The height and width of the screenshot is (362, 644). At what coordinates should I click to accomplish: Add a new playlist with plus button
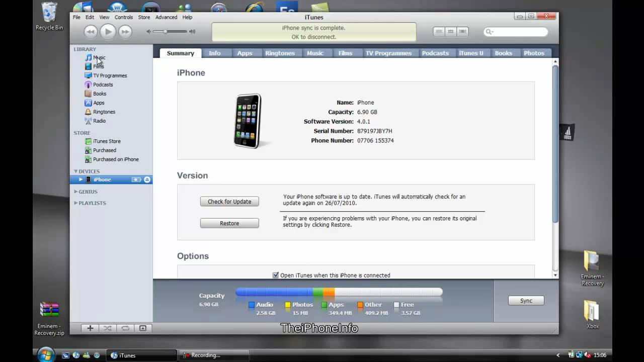click(90, 328)
